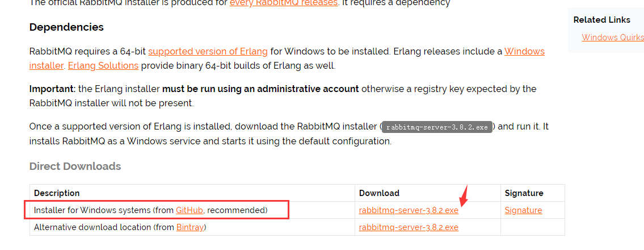
Task: Download rabbitmq-server-3.8.2.exe from the Bintray row
Action: coord(409,227)
